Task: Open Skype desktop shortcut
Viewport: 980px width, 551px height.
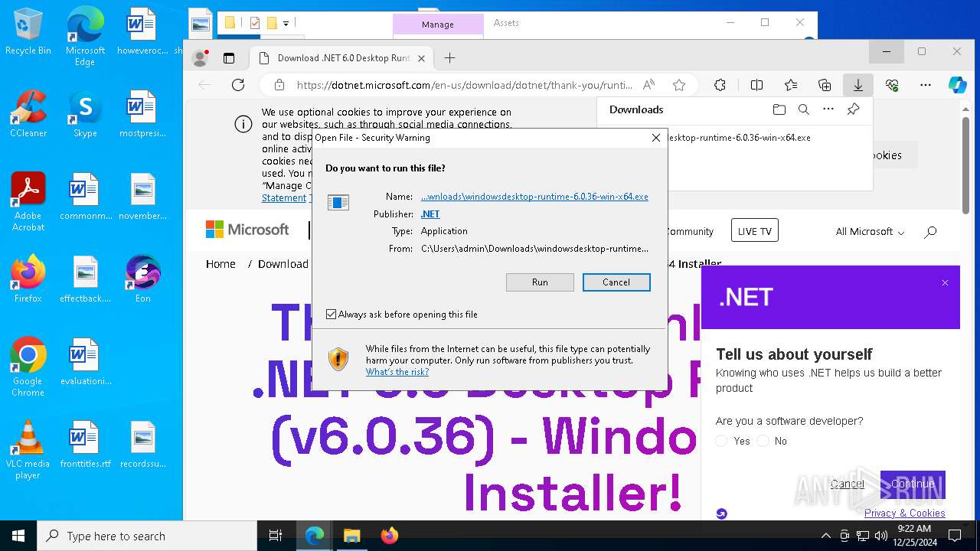Action: [x=85, y=114]
